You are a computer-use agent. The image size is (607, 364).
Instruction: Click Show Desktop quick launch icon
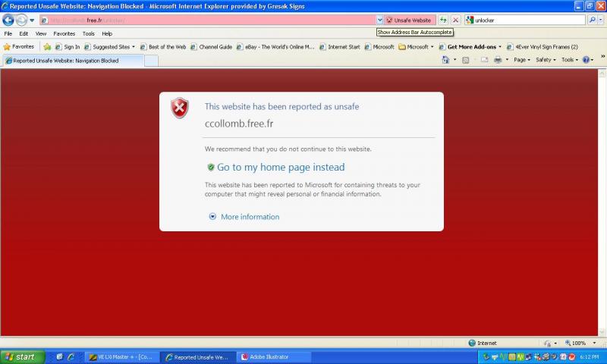[x=59, y=356]
